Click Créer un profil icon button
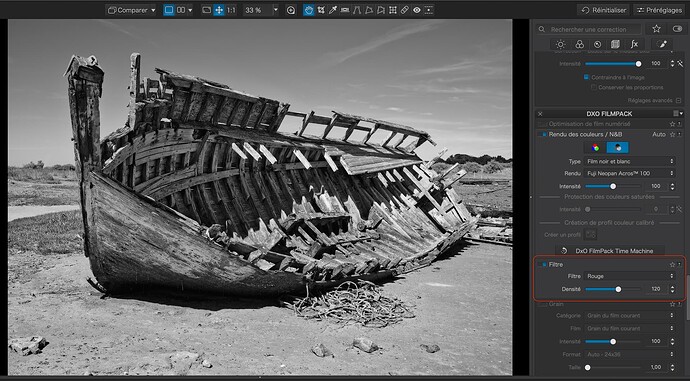This screenshot has height=381, width=690. coord(590,234)
